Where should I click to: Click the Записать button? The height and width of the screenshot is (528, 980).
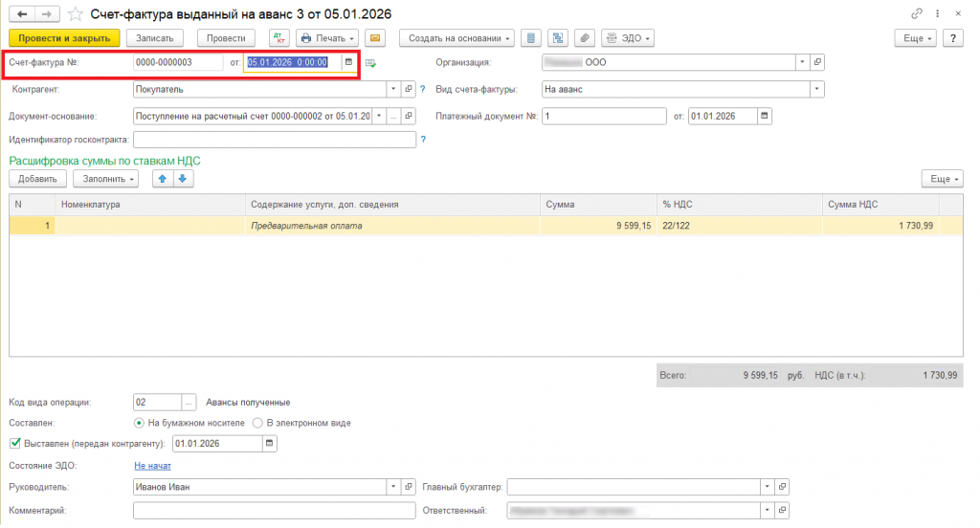tap(154, 38)
